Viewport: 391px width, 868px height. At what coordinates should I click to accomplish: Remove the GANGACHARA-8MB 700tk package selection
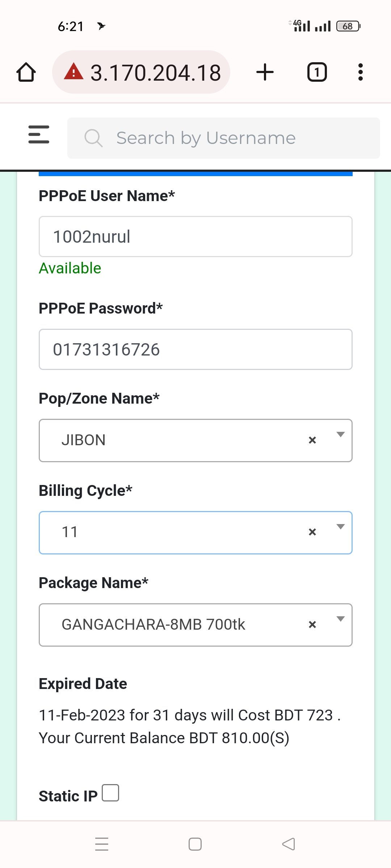click(312, 625)
